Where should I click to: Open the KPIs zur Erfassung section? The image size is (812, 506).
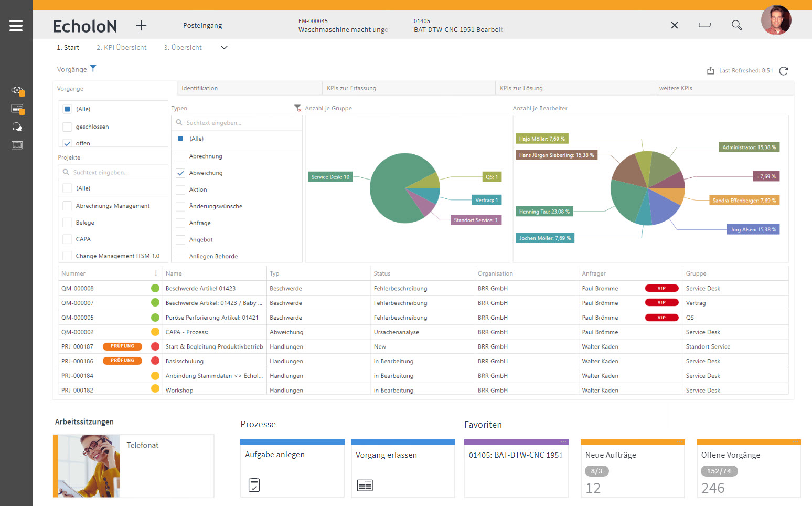click(409, 88)
